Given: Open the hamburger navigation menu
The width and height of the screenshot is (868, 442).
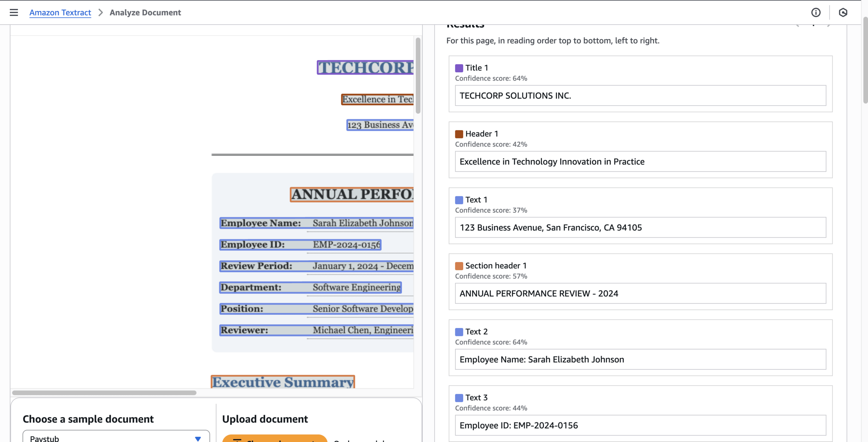Looking at the screenshot, I should pos(14,13).
